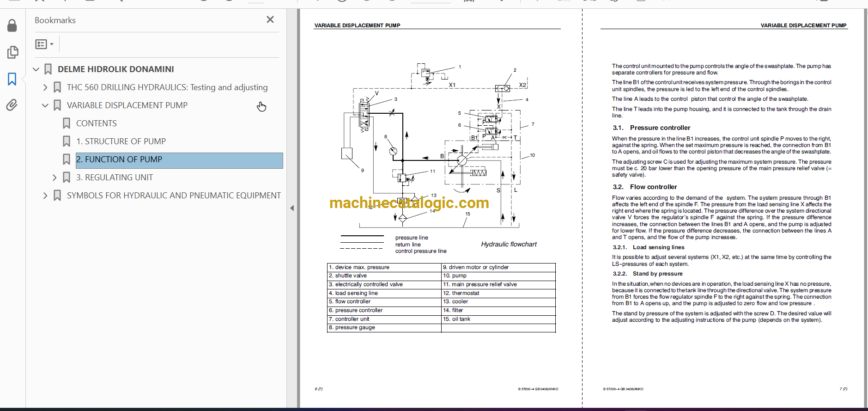Expand the THC 560 DRILLING HYDRAULICS bookmark
The image size is (868, 411).
click(45, 87)
